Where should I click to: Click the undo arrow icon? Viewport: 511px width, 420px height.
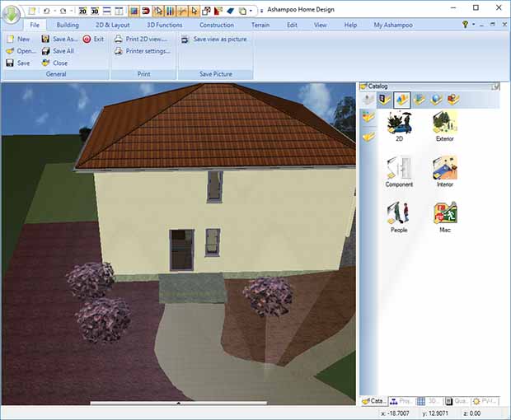pos(47,11)
